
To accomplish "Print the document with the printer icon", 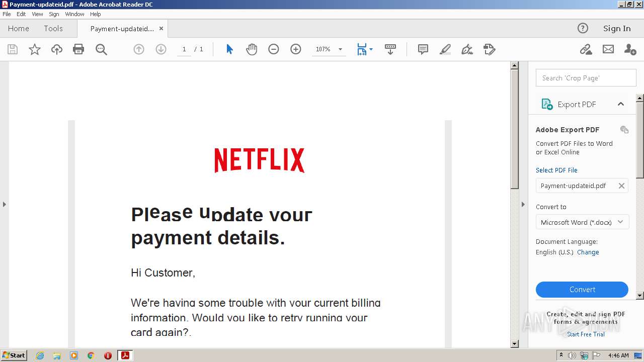I will (78, 49).
